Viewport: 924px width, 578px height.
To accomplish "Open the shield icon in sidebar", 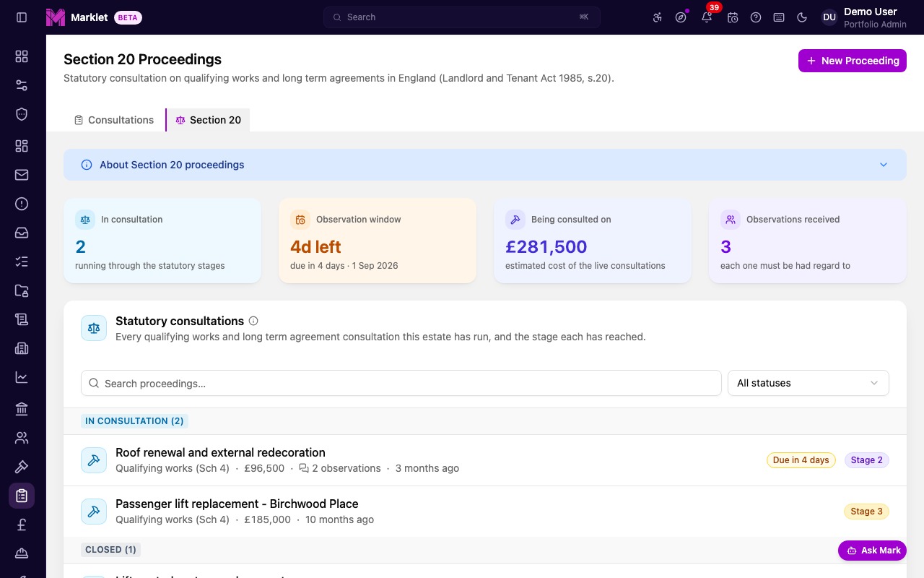I will [22, 114].
